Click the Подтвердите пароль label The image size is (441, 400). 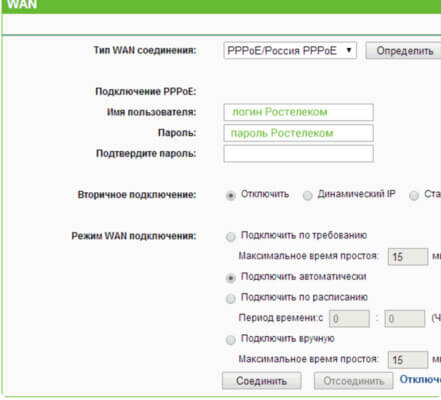tap(146, 154)
